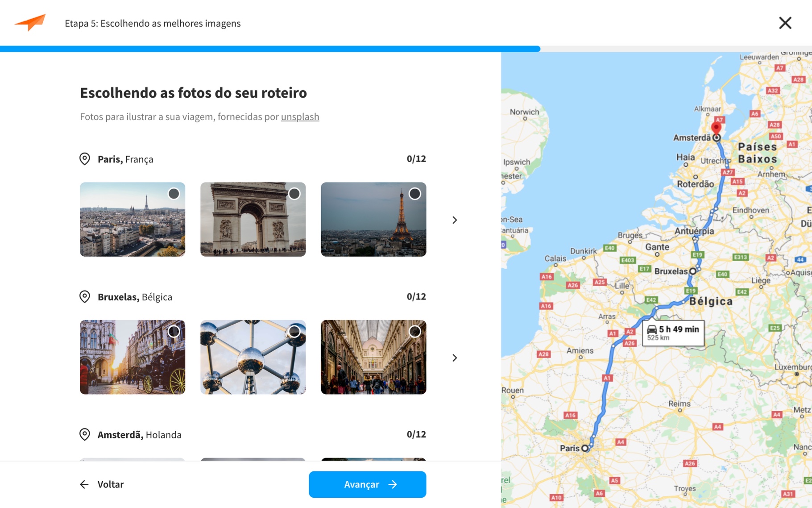Click the Antuérpia label on map
The width and height of the screenshot is (812, 508).
[x=694, y=231]
